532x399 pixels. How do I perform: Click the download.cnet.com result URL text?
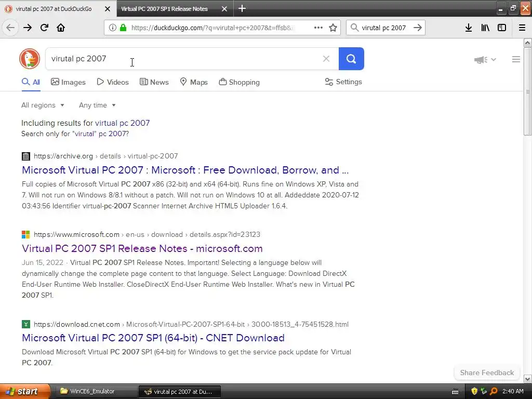[191, 324]
